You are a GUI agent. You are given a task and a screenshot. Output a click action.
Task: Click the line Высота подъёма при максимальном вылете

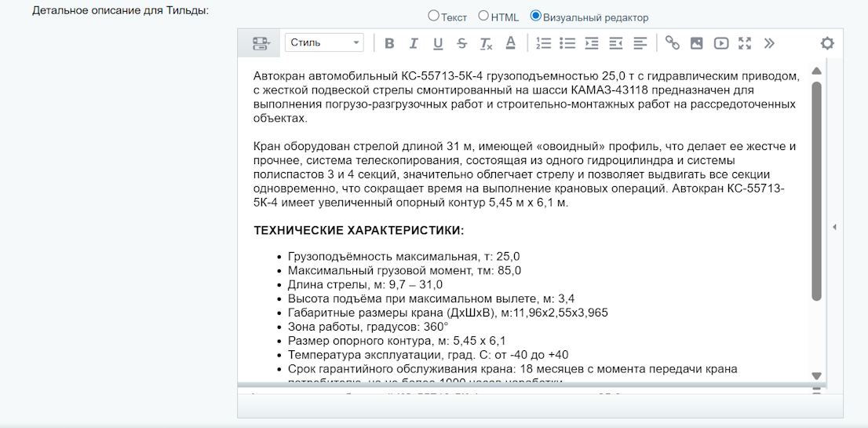click(431, 299)
